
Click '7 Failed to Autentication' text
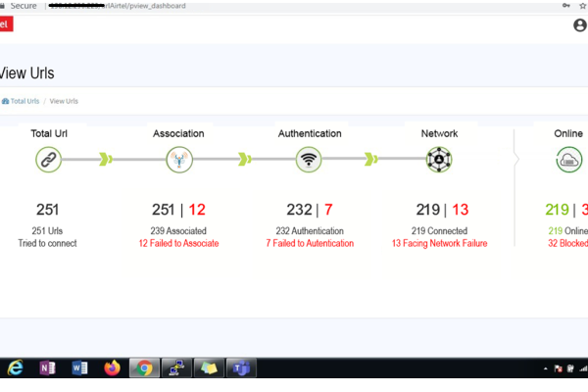pyautogui.click(x=310, y=243)
